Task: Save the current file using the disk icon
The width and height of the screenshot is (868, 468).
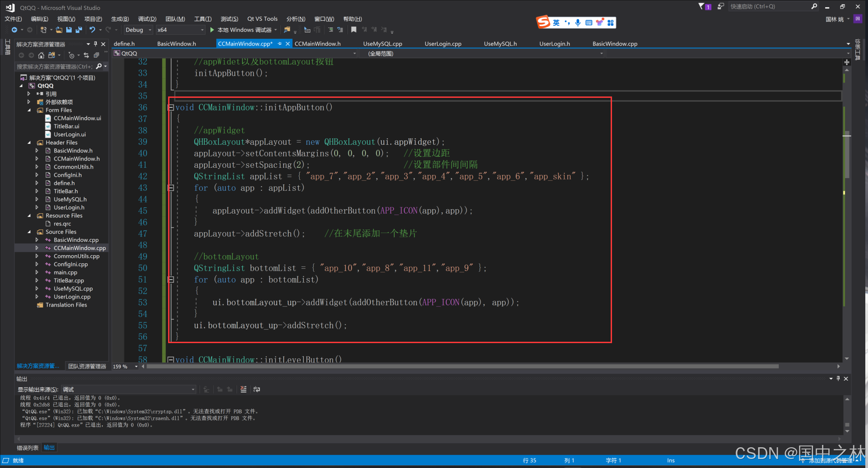Action: [x=69, y=30]
